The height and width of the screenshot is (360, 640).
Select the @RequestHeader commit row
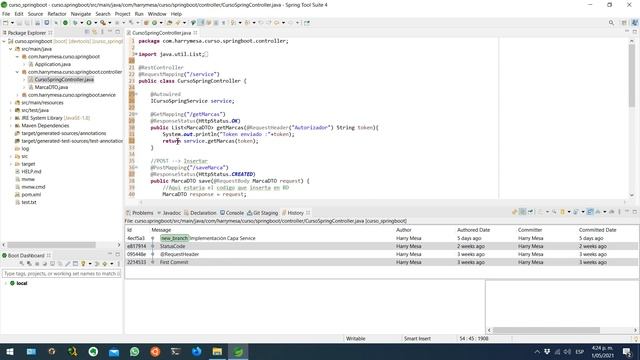coord(382,254)
